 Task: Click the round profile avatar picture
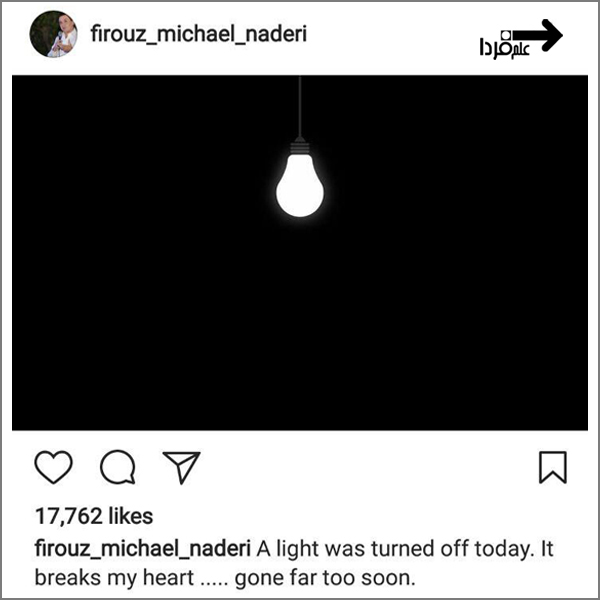pos(54,34)
